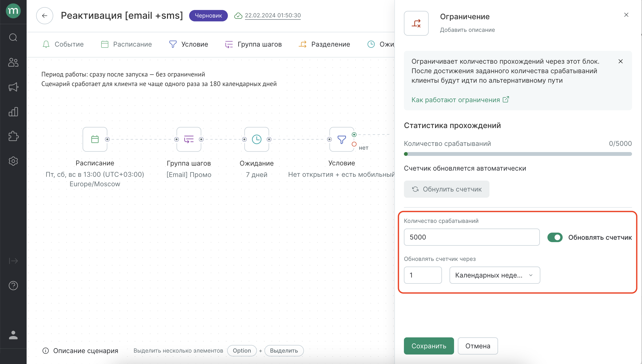The height and width of the screenshot is (364, 642).
Task: Click the Ограничение block icon
Action: pos(416,23)
